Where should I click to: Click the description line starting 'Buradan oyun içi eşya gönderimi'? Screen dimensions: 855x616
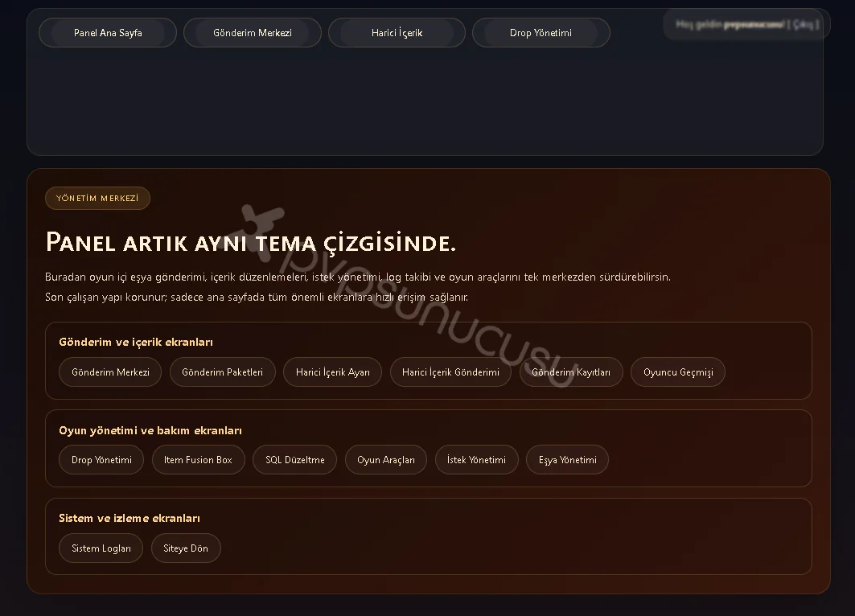click(x=358, y=277)
